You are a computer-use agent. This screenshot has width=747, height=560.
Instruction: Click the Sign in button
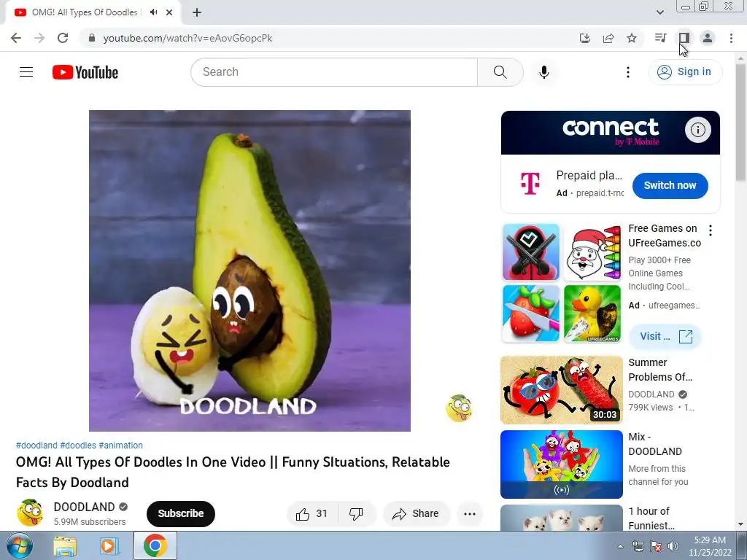tap(684, 72)
